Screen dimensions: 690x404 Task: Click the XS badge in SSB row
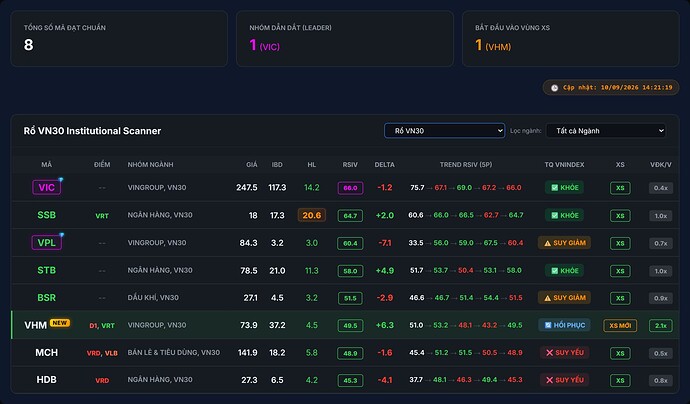[x=620, y=216]
